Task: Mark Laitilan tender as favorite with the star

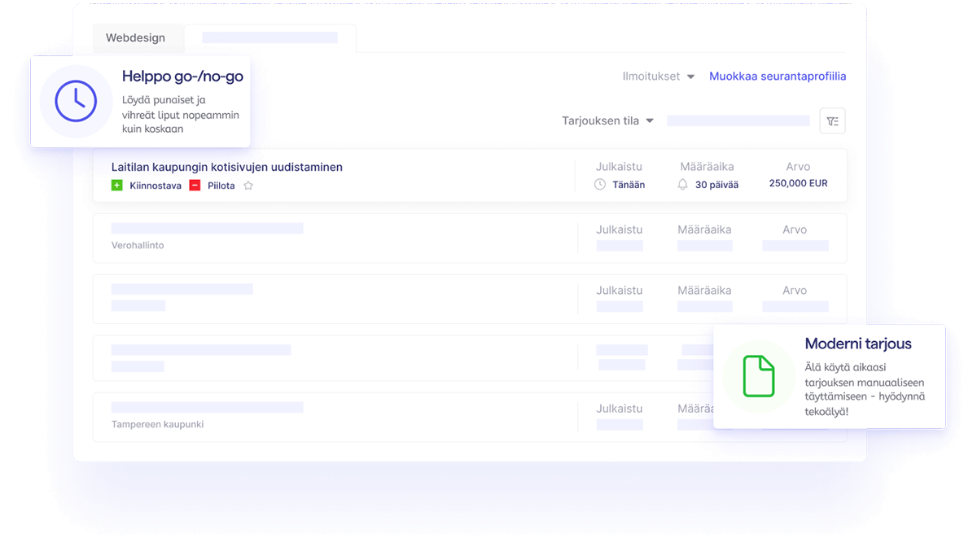Action: [247, 185]
